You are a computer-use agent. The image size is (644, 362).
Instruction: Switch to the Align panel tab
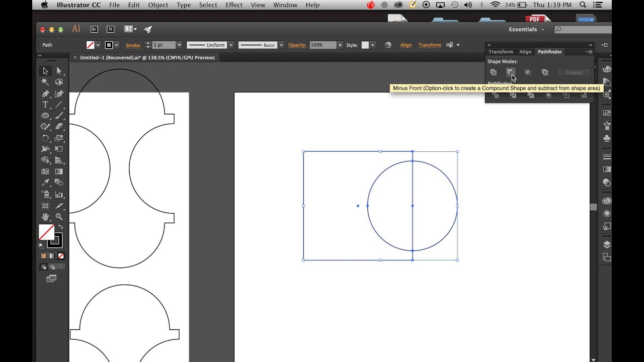click(x=525, y=52)
